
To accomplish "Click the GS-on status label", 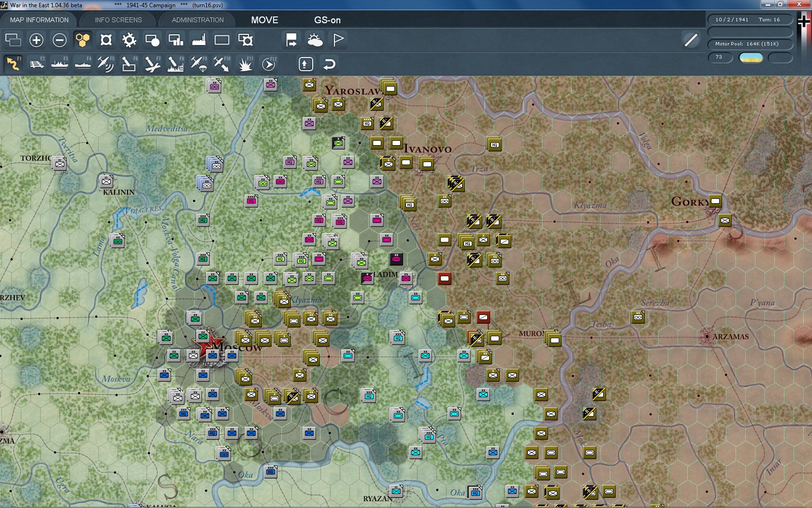I will pos(327,20).
